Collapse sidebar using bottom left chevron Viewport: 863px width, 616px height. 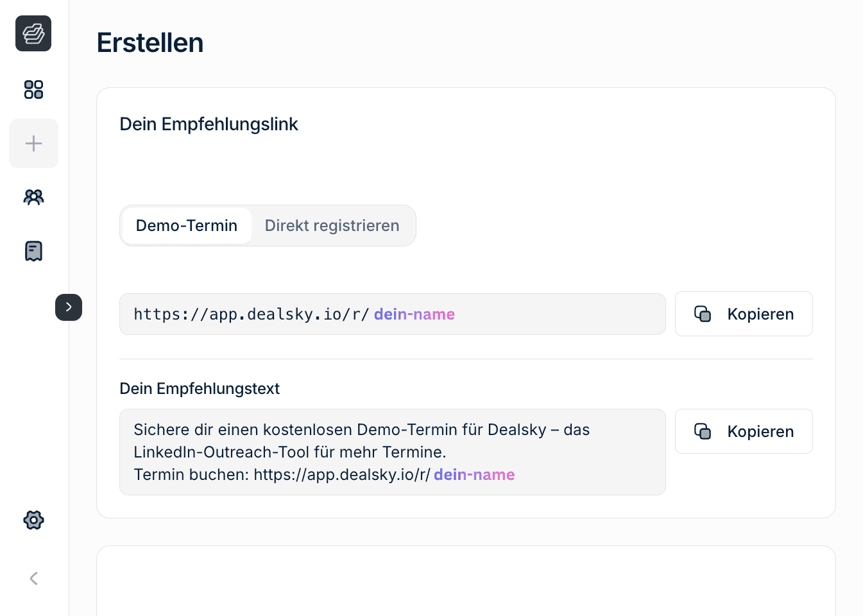click(x=33, y=578)
